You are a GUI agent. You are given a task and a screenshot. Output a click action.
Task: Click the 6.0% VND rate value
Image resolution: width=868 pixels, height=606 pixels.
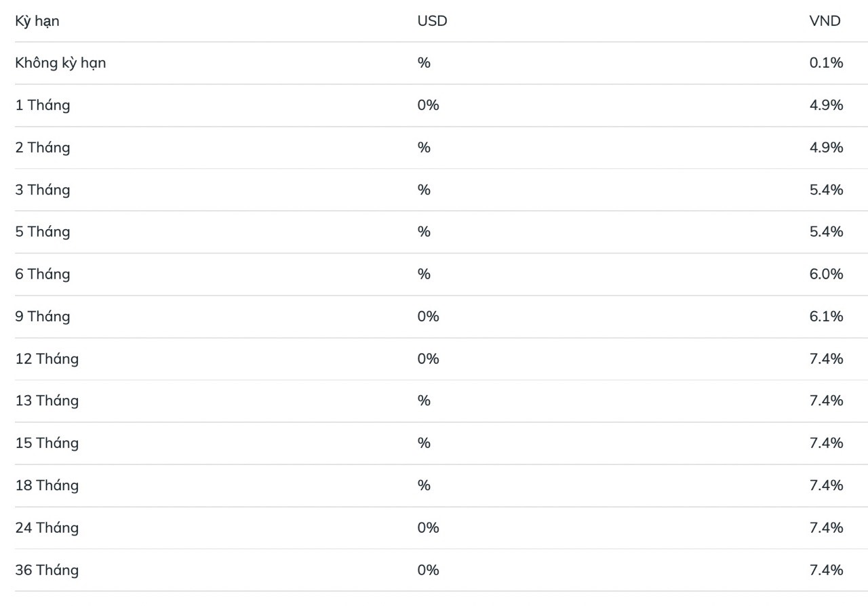coord(826,274)
